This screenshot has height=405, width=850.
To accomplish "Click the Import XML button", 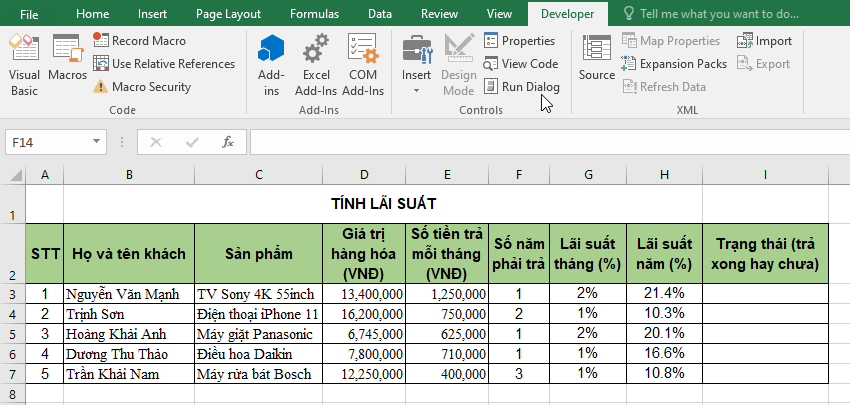I will click(764, 41).
